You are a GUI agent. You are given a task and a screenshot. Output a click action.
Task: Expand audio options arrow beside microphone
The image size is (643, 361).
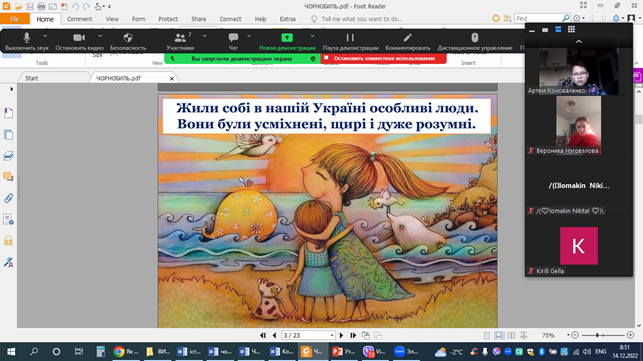pyautogui.click(x=45, y=36)
